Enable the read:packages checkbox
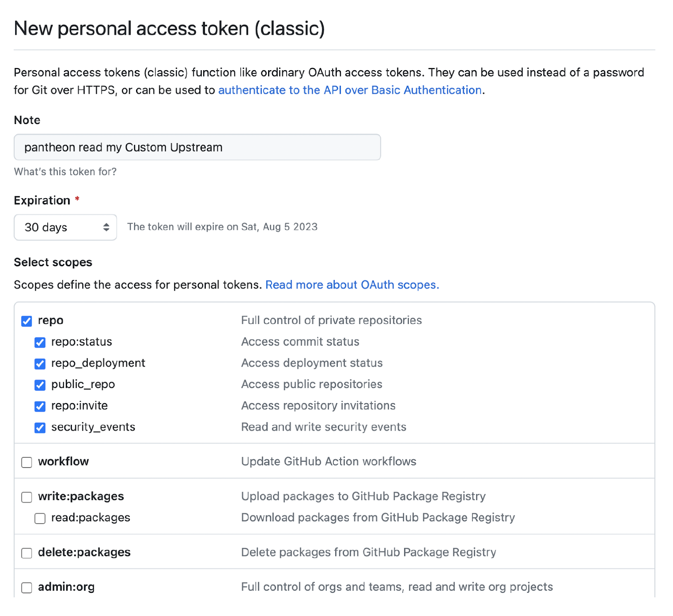 tap(40, 518)
